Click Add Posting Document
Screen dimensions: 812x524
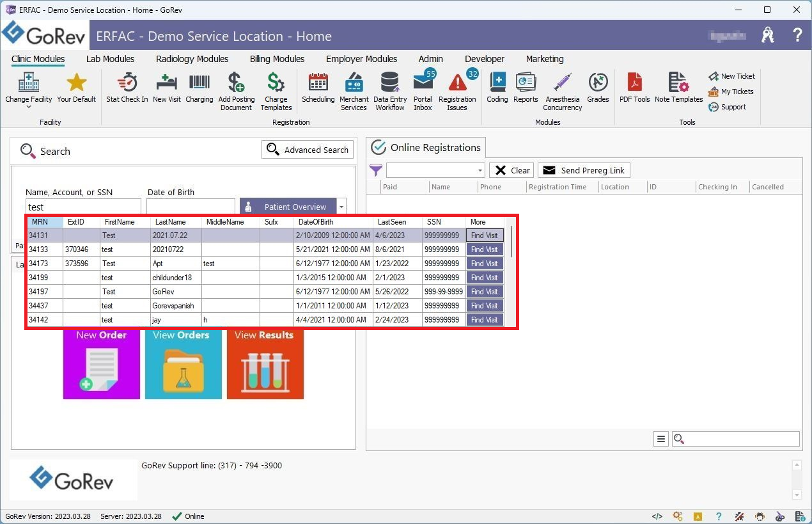click(237, 91)
